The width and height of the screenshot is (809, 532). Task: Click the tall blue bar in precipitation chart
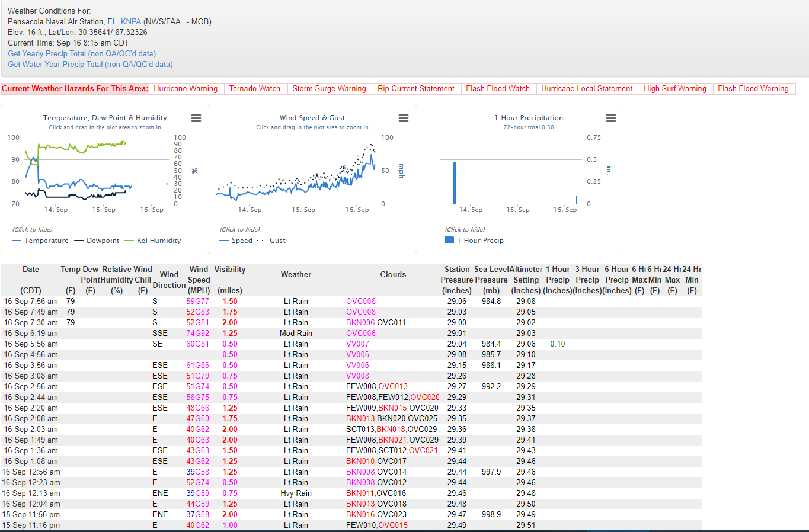[455, 182]
